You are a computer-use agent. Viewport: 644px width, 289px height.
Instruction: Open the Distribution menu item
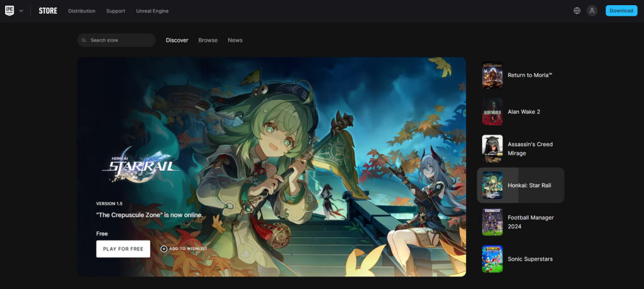coord(82,11)
